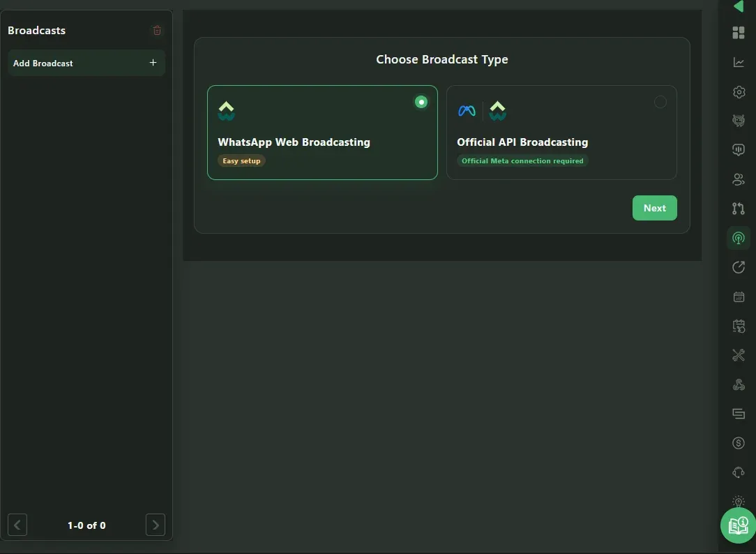Viewport: 756px width, 554px height.
Task: Open the webhook icon
Action: point(738,384)
